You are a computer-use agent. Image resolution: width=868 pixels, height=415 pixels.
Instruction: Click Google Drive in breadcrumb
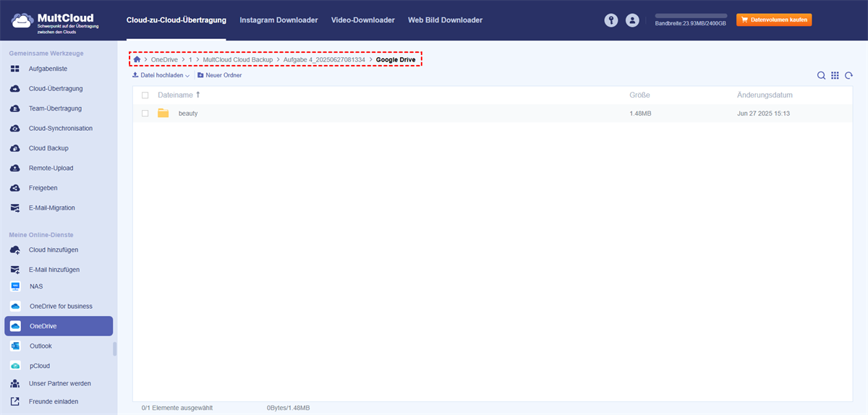(397, 59)
